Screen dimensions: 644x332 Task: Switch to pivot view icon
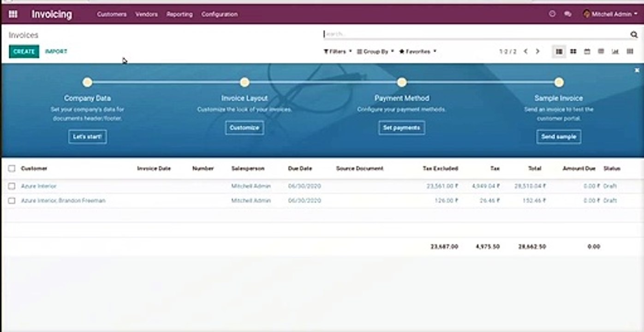click(601, 52)
